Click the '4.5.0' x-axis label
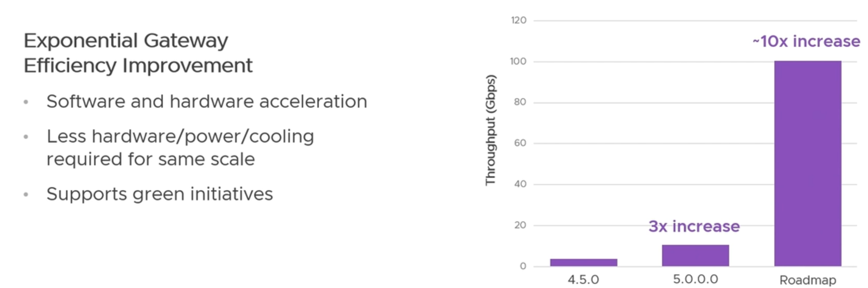868x288 pixels. pos(584,280)
